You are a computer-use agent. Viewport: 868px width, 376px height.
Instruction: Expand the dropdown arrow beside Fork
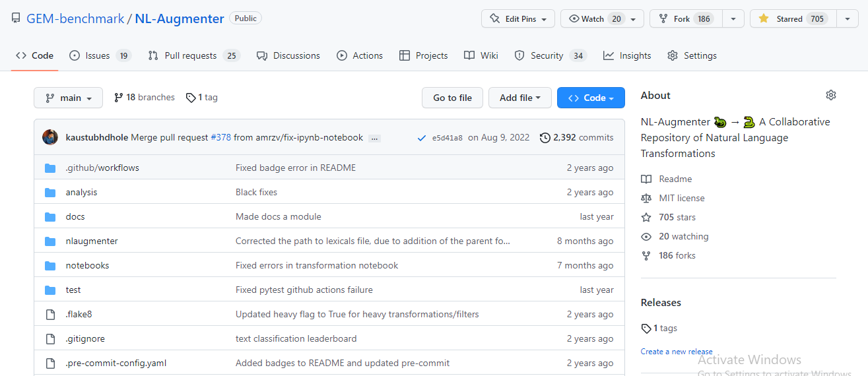[x=733, y=19]
